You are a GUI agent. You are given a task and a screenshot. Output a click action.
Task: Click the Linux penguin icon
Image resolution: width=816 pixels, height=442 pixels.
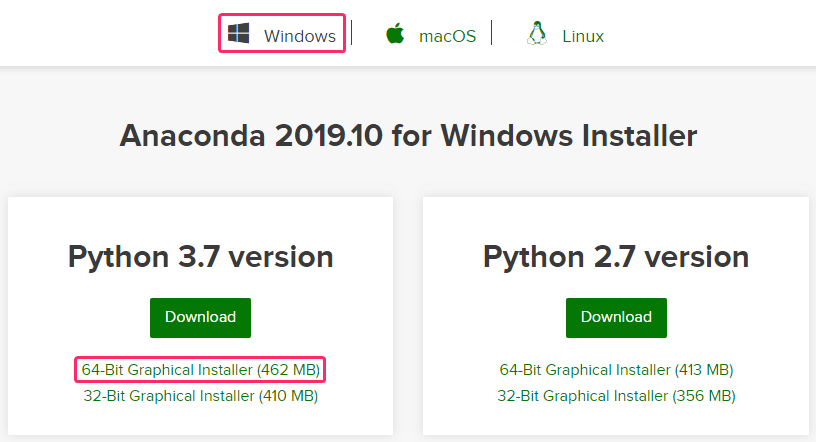coord(537,34)
